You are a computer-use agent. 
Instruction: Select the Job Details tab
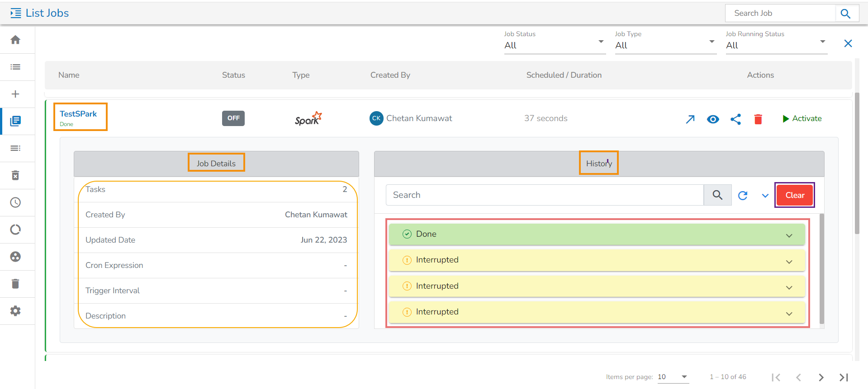tap(216, 163)
